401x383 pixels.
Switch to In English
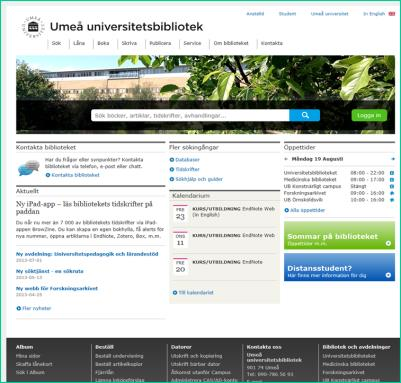(374, 14)
